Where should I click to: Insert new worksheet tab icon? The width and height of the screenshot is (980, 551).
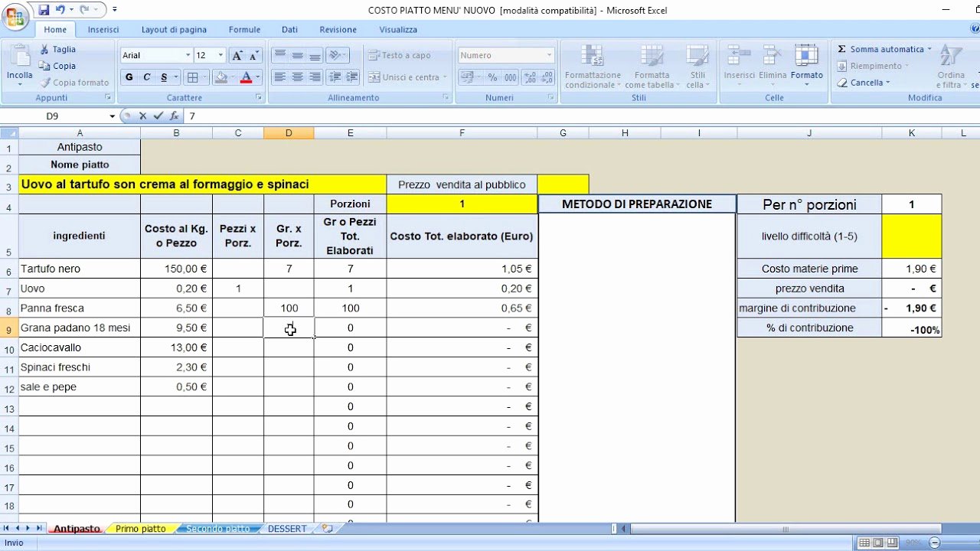[328, 529]
